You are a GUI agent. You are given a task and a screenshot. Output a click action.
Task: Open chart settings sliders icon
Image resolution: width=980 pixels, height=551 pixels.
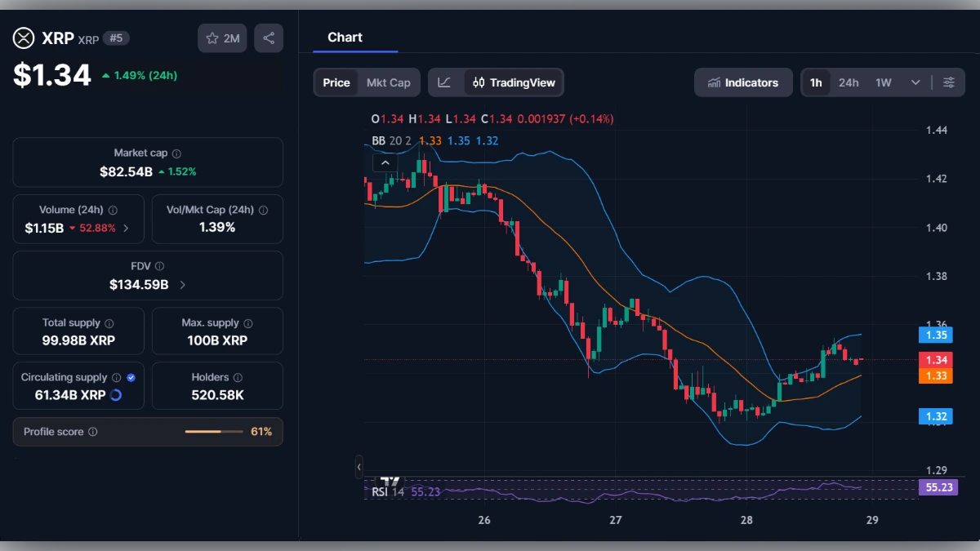tap(949, 82)
